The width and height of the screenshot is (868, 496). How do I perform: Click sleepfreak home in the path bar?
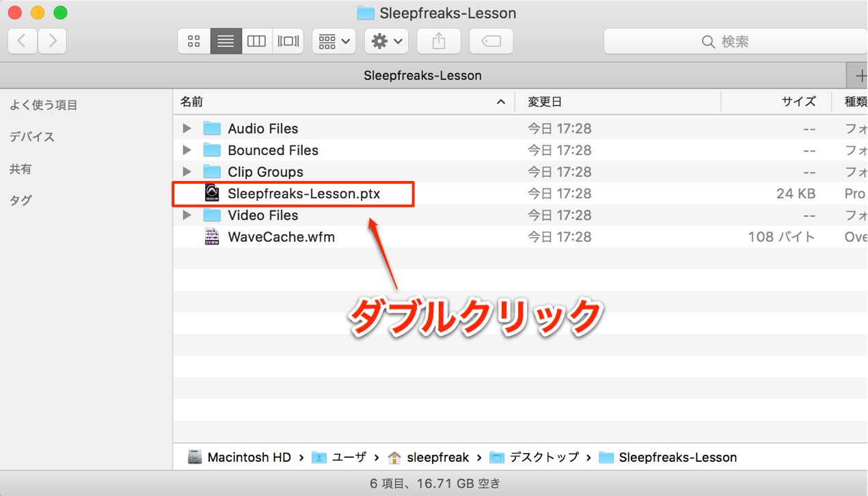point(429,458)
